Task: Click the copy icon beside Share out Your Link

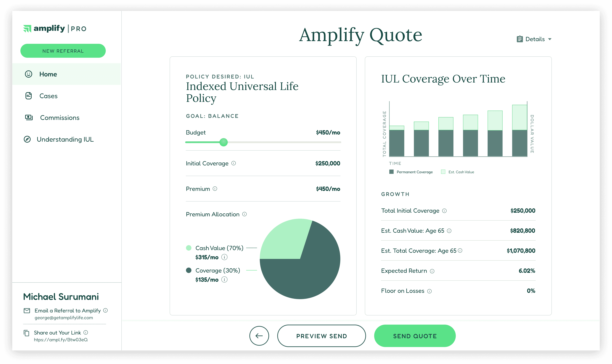Action: (x=26, y=333)
